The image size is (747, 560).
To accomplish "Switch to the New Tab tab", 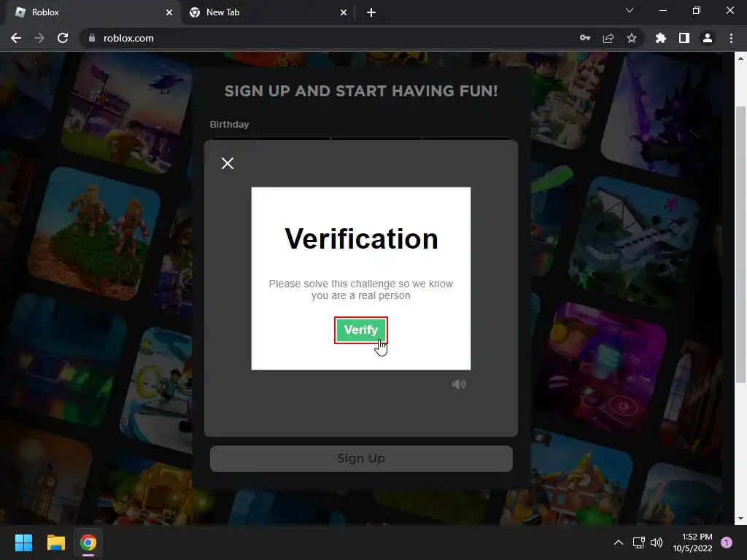I will (268, 12).
